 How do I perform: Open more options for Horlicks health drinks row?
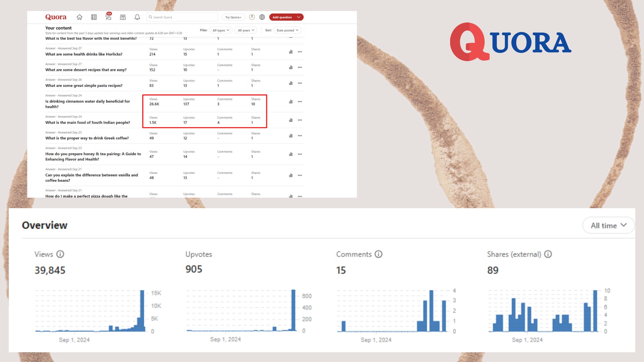pyautogui.click(x=300, y=52)
